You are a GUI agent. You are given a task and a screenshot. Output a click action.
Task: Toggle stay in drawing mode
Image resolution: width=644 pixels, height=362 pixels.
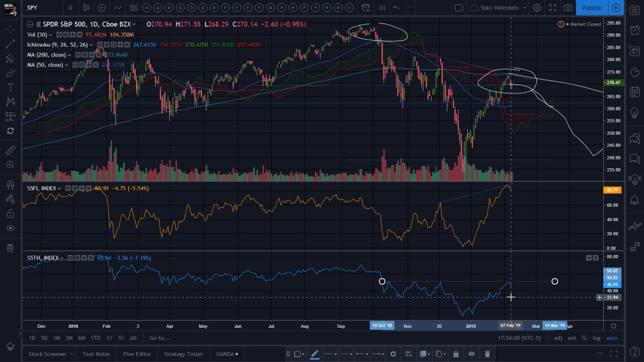(x=10, y=199)
